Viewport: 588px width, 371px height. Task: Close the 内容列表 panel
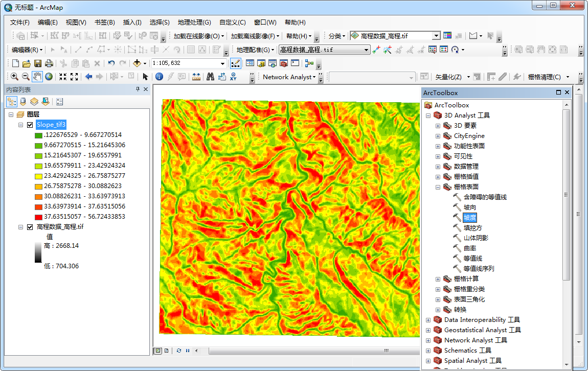coord(146,89)
